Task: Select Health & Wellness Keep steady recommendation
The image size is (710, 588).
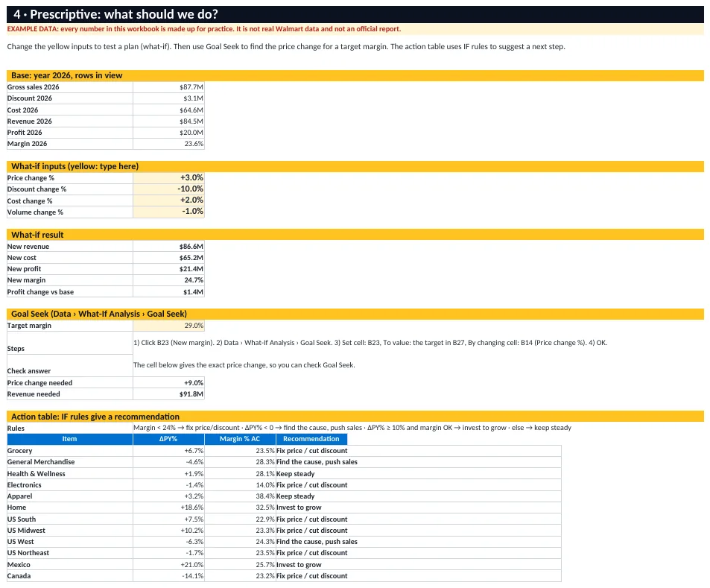Action: (419, 473)
